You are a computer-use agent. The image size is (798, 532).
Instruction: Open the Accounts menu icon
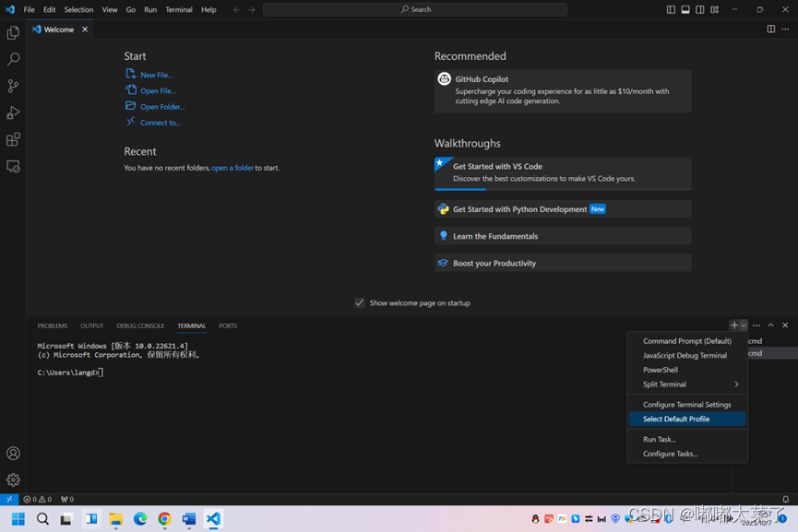click(13, 453)
